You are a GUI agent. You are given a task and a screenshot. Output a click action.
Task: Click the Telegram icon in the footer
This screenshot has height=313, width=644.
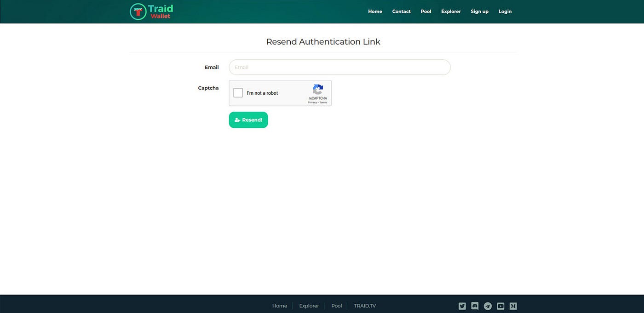coord(487,306)
